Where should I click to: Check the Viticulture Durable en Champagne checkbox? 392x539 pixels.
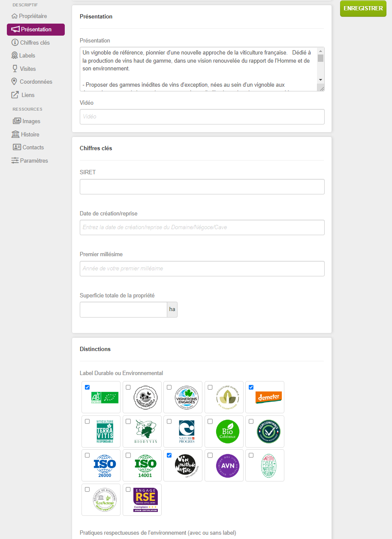210,387
